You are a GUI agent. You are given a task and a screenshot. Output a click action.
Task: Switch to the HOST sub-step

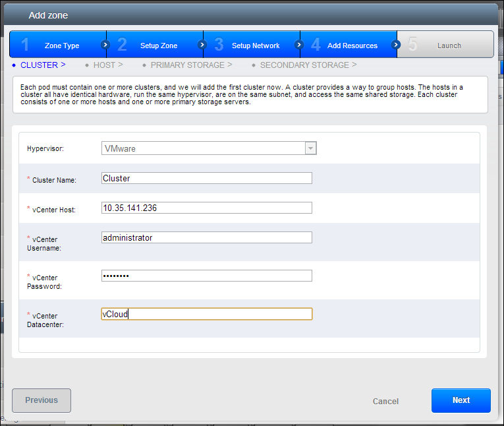(x=104, y=65)
